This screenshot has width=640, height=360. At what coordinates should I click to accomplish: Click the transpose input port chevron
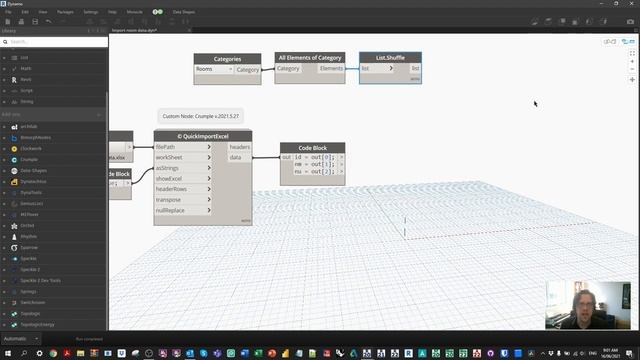click(x=209, y=200)
